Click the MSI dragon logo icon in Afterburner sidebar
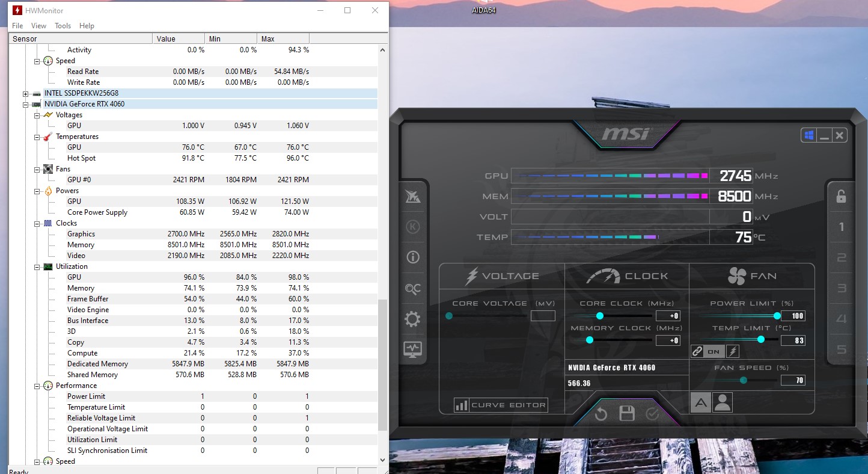The height and width of the screenshot is (474, 868). tap(413, 196)
